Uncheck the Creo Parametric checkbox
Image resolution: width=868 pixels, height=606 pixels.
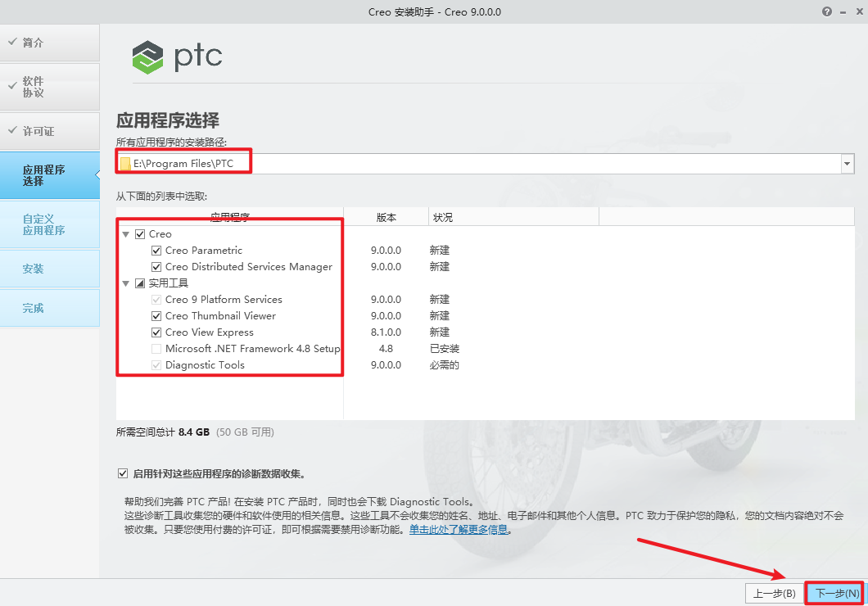(x=156, y=251)
